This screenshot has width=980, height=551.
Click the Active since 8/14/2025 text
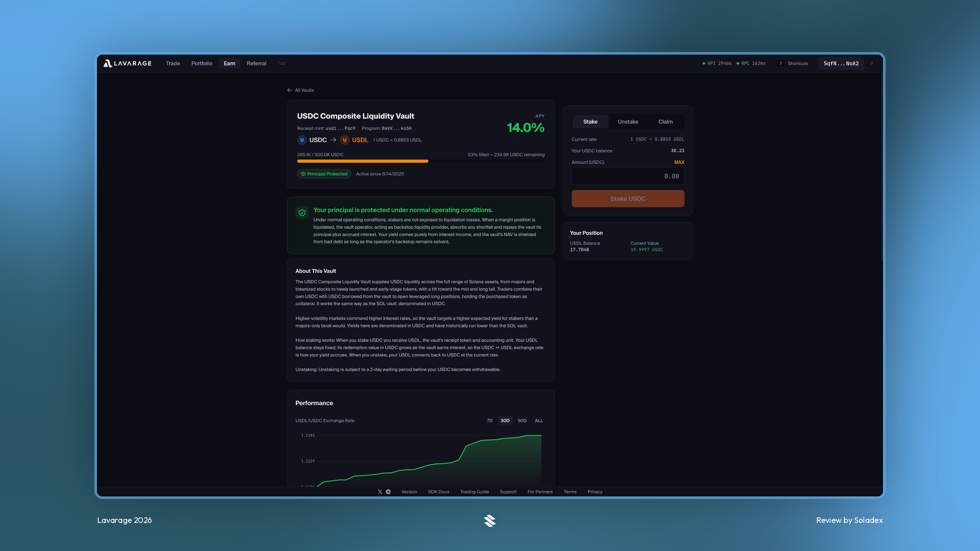pyautogui.click(x=380, y=174)
